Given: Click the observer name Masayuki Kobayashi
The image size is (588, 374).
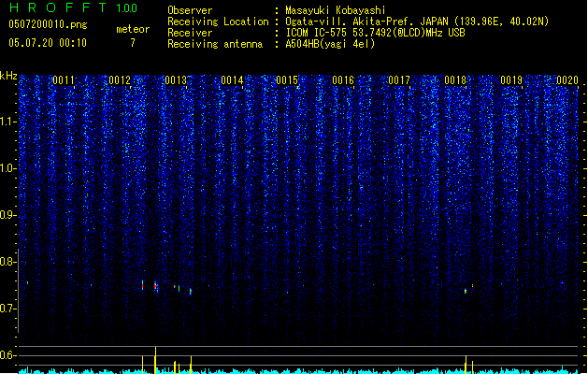Looking at the screenshot, I should coord(336,10).
